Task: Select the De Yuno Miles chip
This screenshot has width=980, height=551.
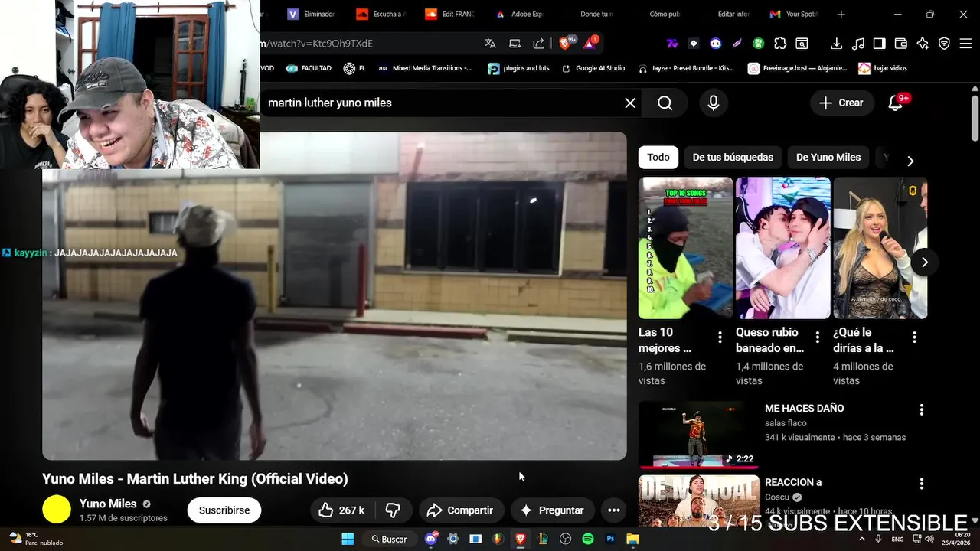Action: 828,157
